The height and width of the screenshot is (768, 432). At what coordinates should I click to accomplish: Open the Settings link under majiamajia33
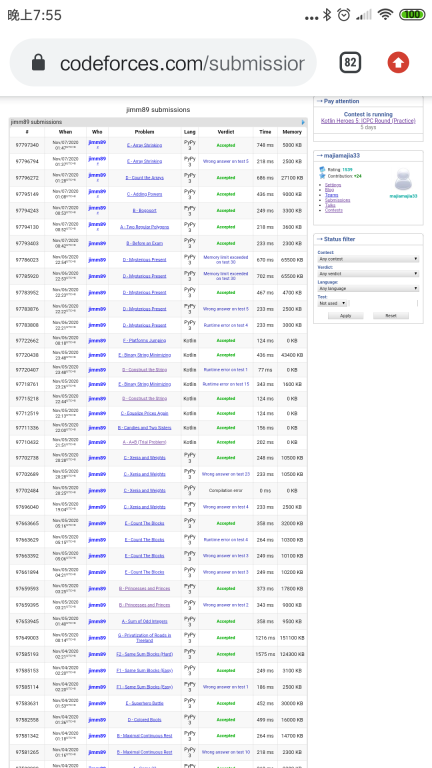pyautogui.click(x=333, y=185)
